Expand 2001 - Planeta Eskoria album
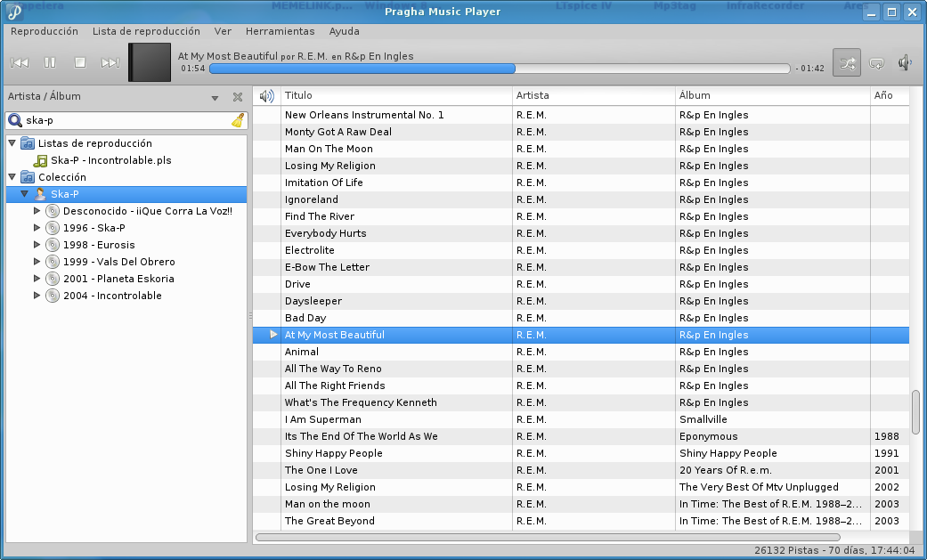The height and width of the screenshot is (560, 927). 37,279
